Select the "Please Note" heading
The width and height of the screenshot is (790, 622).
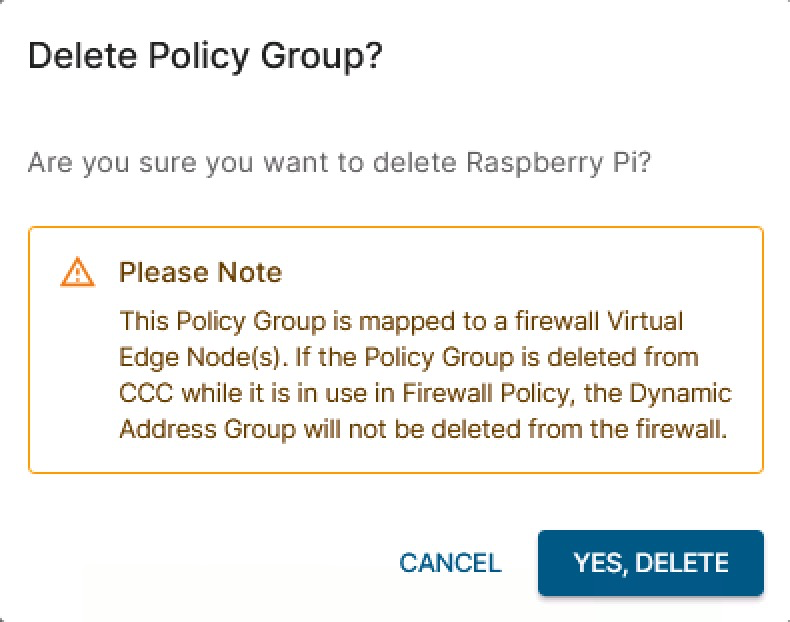pos(200,272)
